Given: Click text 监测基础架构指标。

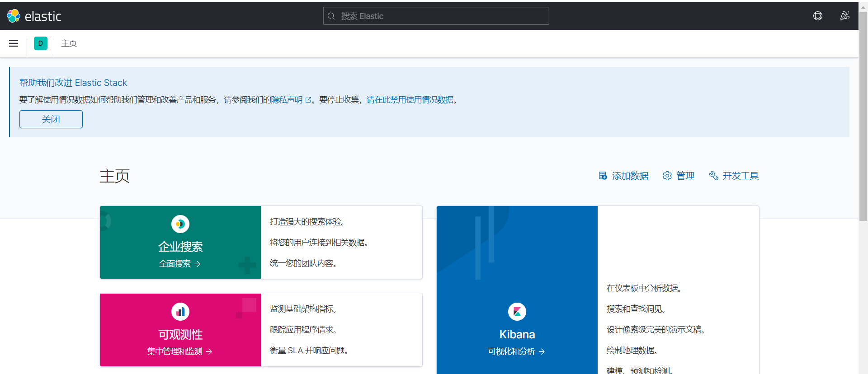Looking at the screenshot, I should pyautogui.click(x=304, y=309).
